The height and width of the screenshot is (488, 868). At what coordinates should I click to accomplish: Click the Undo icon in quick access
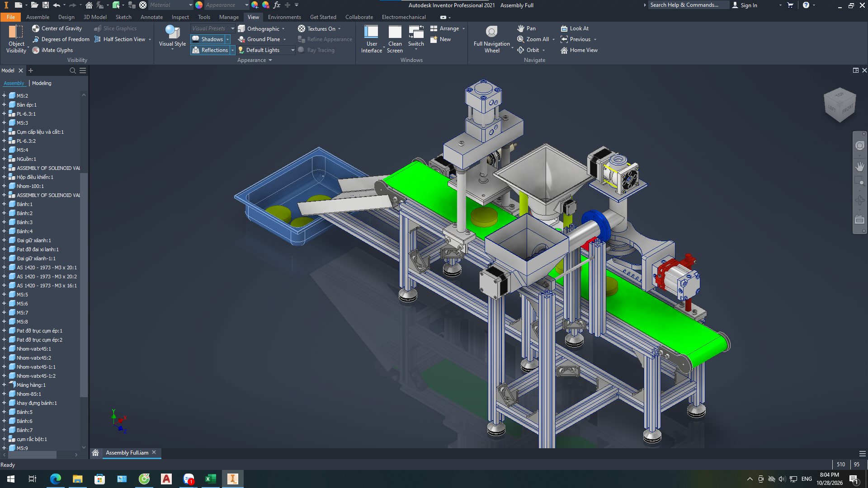(x=57, y=5)
